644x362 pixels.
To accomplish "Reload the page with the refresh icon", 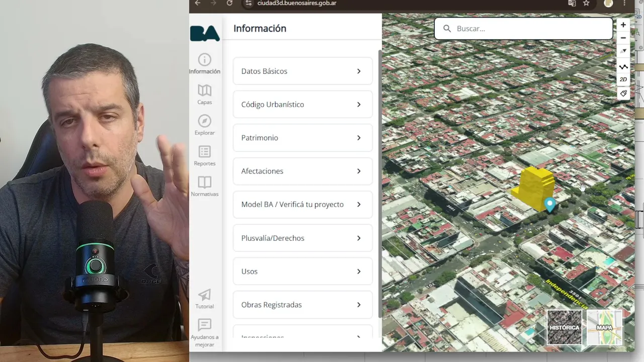I will (229, 3).
